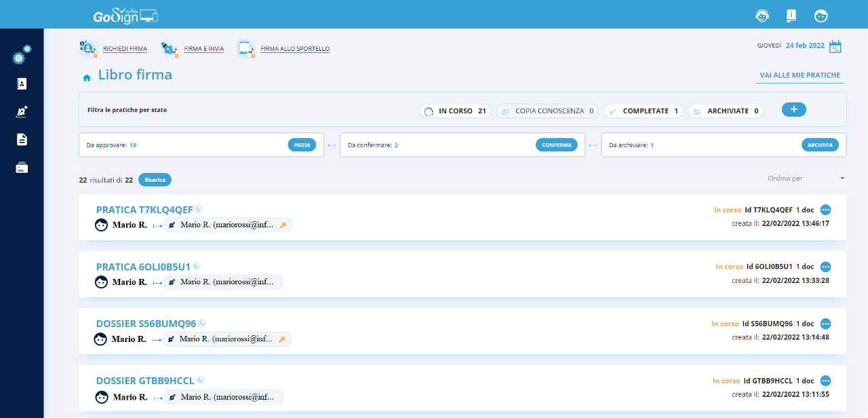Open the info guide icon in header
Screen dimensions: 868x418
(x=791, y=16)
